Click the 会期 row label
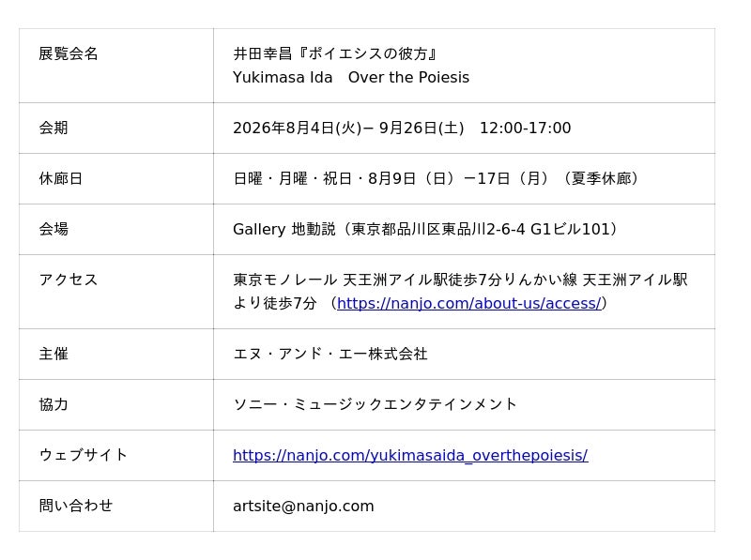The height and width of the screenshot is (560, 751). (x=54, y=128)
